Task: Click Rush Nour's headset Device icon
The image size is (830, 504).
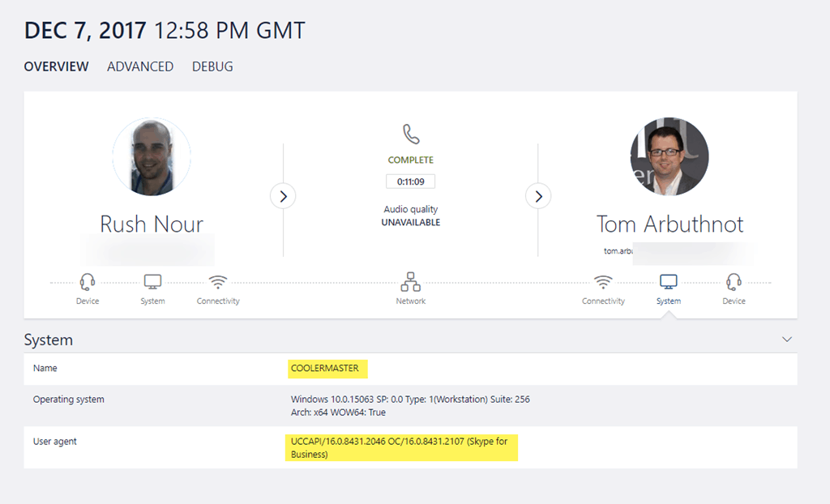Action: tap(88, 283)
